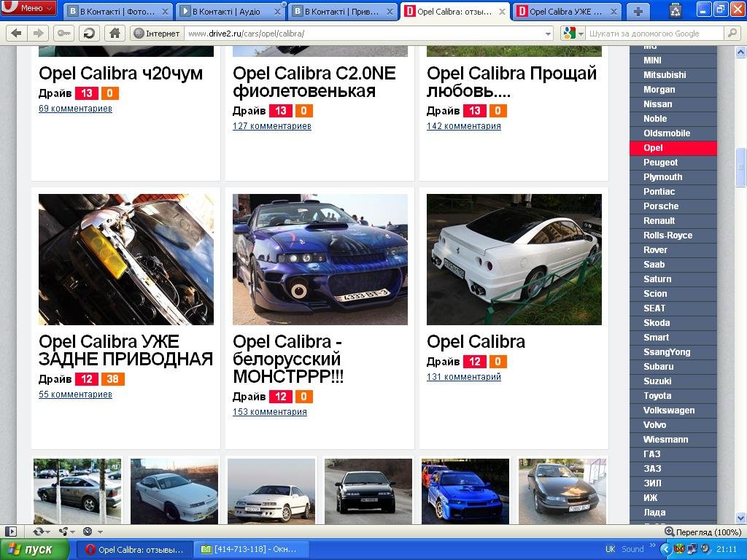This screenshot has height=560, width=747.
Task: Select Skoda in brand list
Action: click(x=673, y=323)
